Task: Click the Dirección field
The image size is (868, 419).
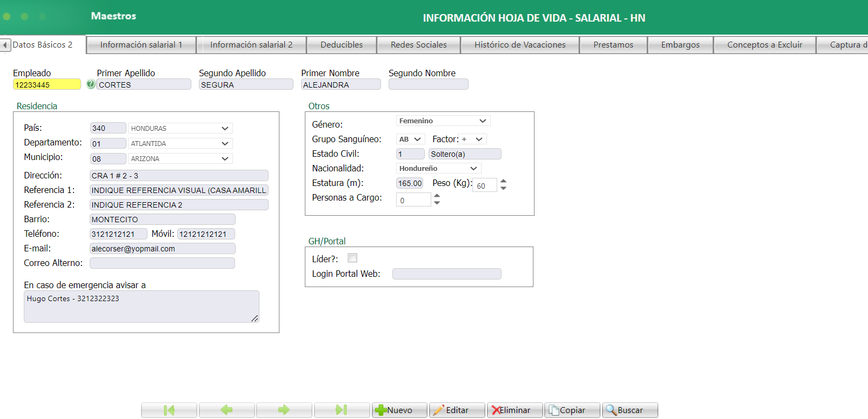Action: (x=179, y=175)
